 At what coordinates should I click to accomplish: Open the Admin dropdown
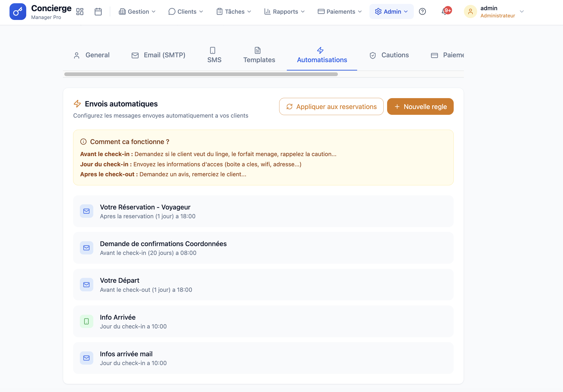(391, 11)
